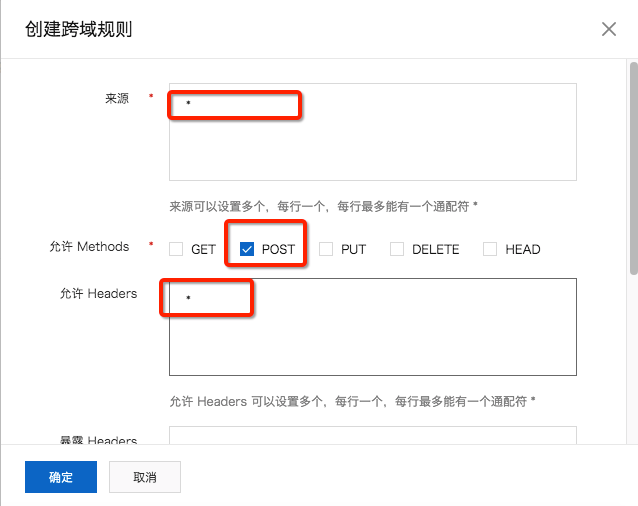The image size is (638, 506).
Task: Uncheck the POST method checkbox
Action: click(247, 249)
